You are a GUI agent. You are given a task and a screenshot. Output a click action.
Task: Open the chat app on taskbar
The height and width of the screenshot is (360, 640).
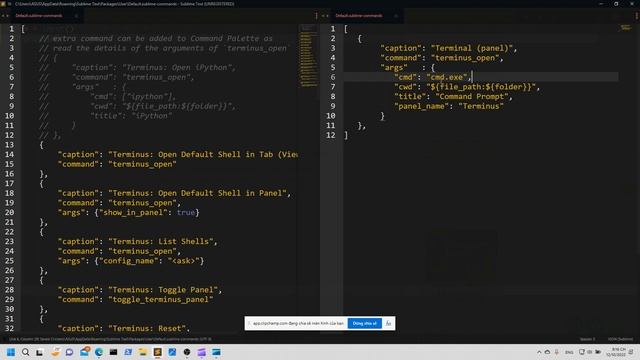(x=69, y=352)
